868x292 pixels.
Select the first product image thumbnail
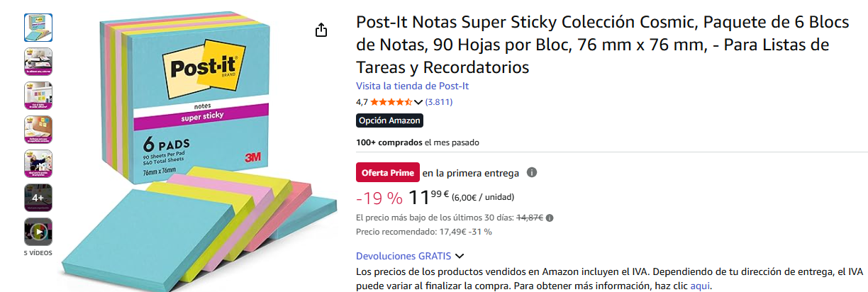(38, 28)
